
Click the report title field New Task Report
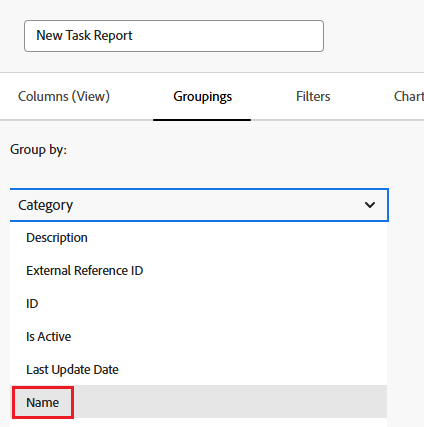(x=174, y=36)
